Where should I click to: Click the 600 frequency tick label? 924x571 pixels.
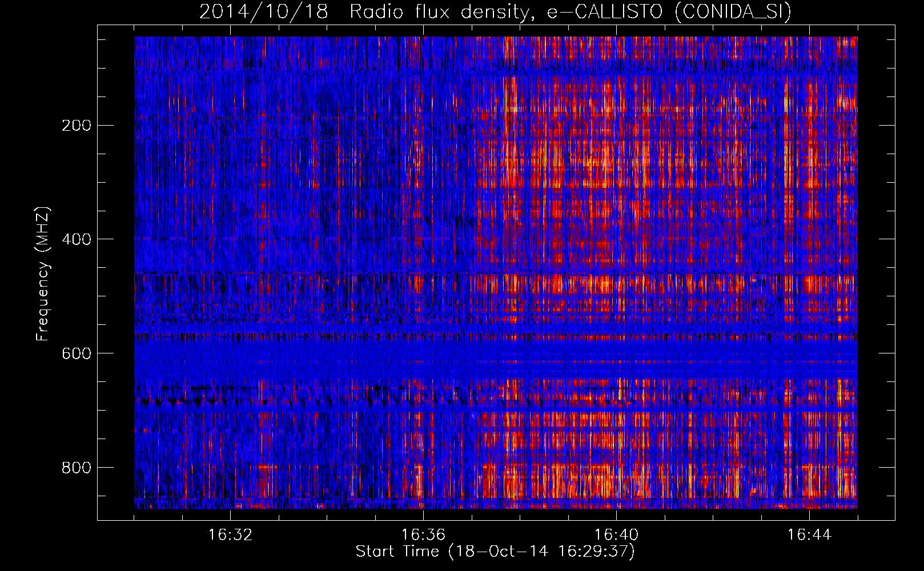coord(77,353)
